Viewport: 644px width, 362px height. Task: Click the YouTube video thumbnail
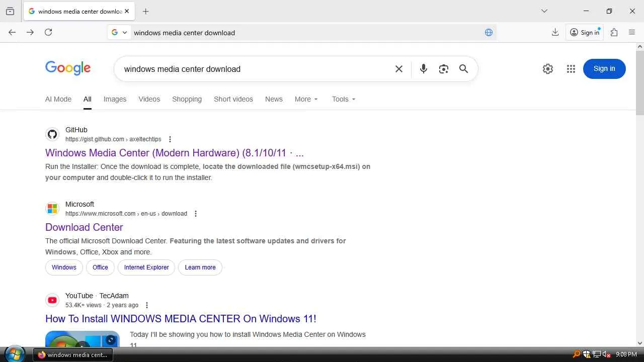pyautogui.click(x=83, y=339)
